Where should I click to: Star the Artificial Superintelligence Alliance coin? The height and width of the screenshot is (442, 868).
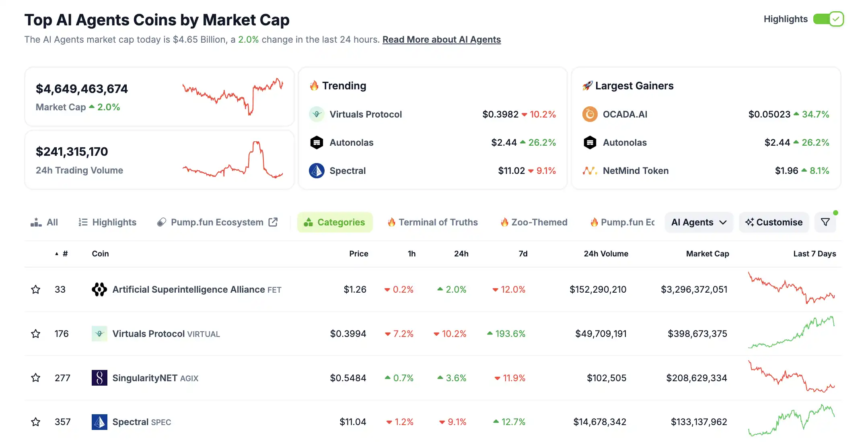click(36, 289)
